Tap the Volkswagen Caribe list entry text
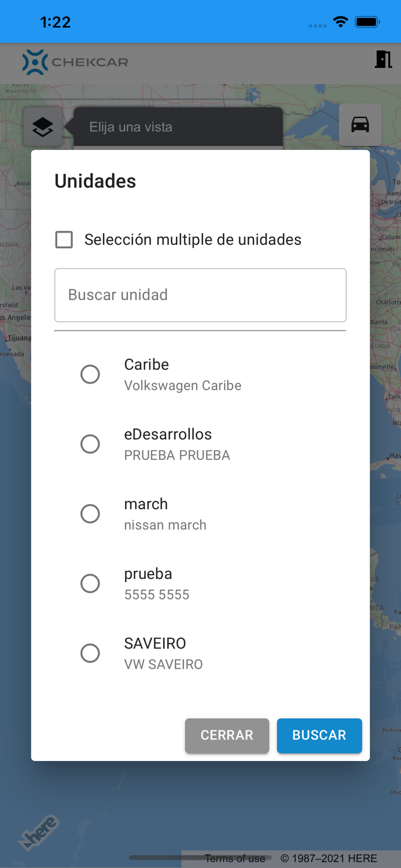Screen dimensions: 401x868 (x=183, y=386)
